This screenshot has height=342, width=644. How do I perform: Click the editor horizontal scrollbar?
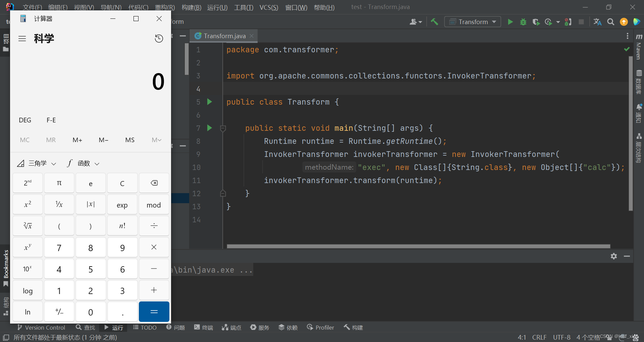(418, 246)
